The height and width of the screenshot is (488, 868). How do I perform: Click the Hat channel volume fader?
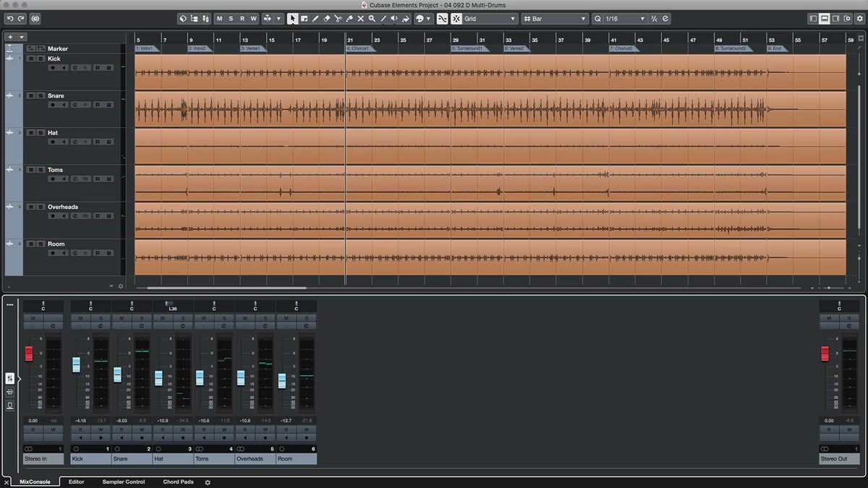tap(158, 377)
